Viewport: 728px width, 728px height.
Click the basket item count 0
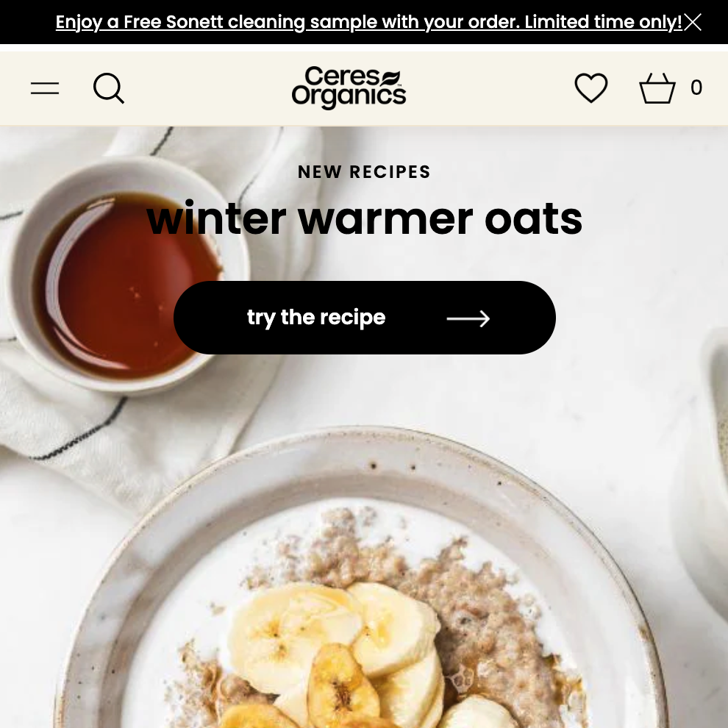pyautogui.click(x=696, y=88)
